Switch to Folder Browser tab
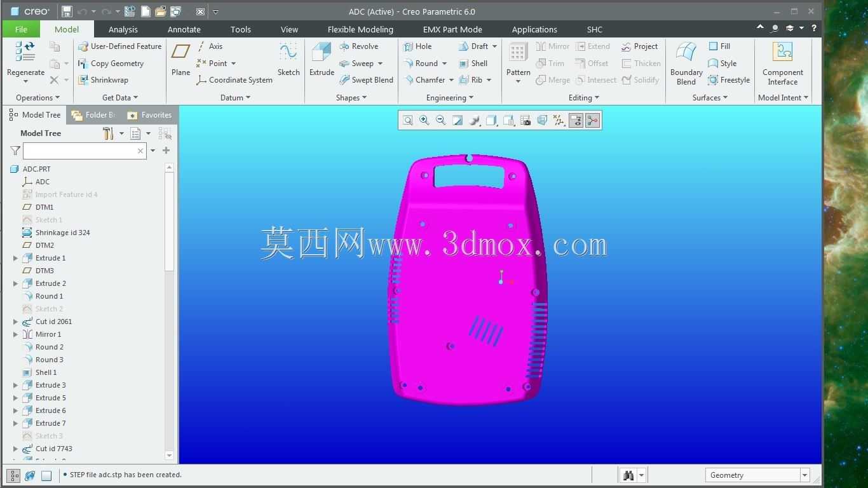This screenshot has height=488, width=868. tap(93, 115)
